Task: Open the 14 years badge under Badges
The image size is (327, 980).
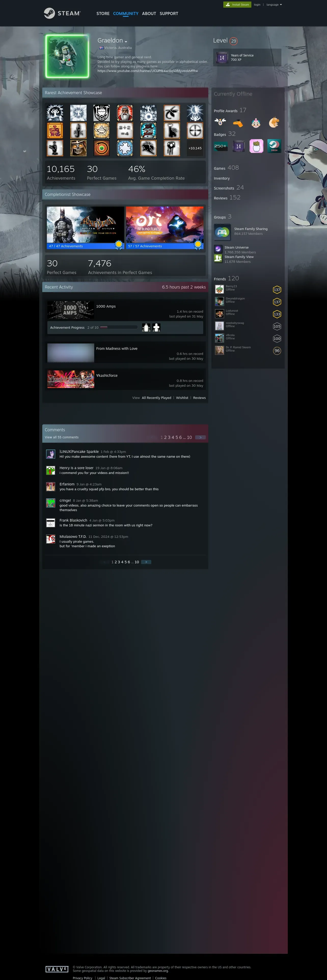Action: 238,146
